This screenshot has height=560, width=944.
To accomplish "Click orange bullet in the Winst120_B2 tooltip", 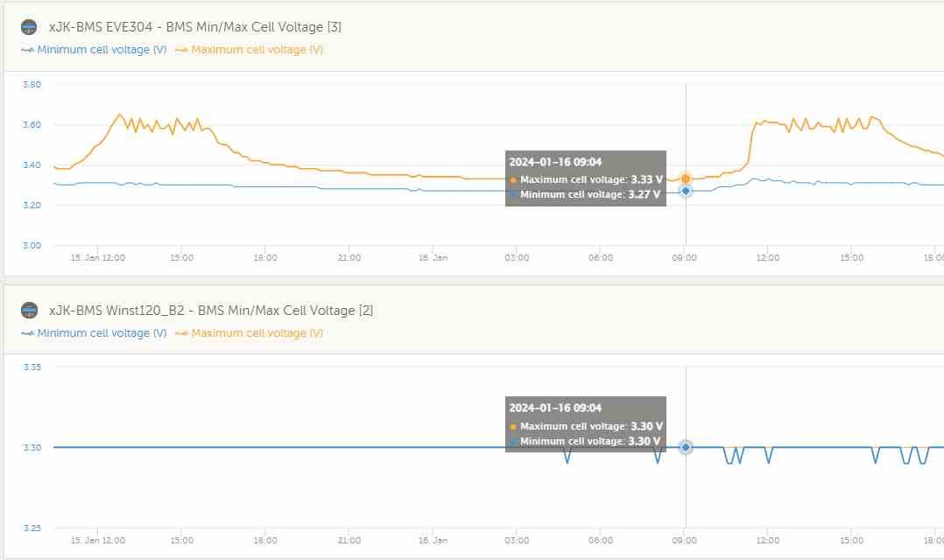I will pyautogui.click(x=513, y=426).
